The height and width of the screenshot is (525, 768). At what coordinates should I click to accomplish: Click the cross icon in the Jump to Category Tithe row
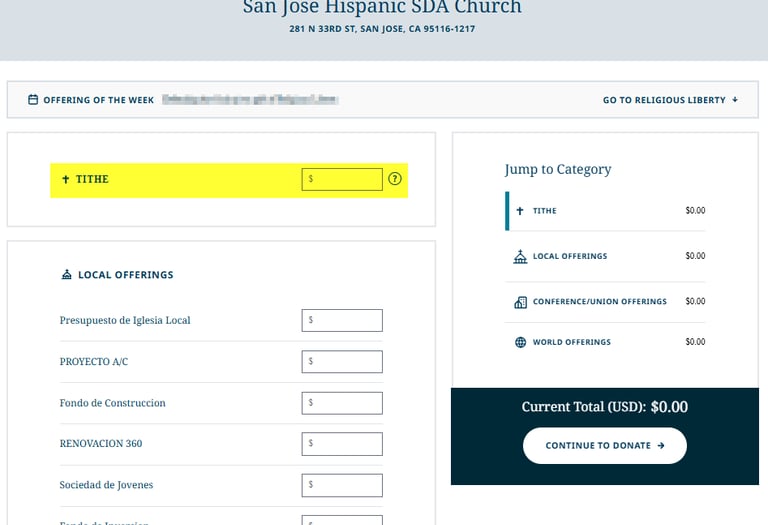point(520,211)
